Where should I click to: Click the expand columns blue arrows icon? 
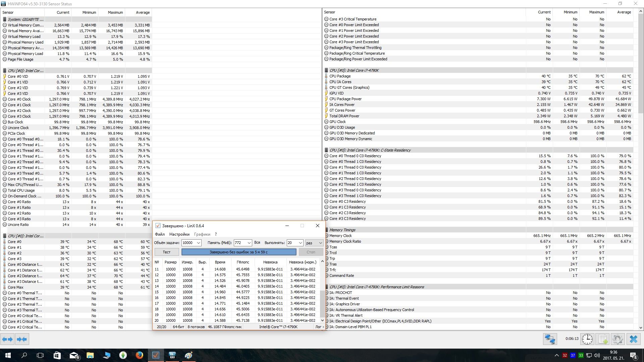tap(7, 339)
